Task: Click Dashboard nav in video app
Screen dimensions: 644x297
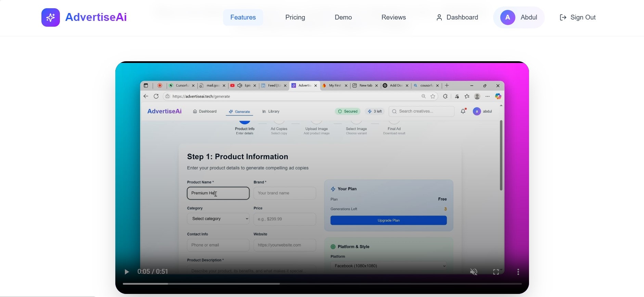Action: 205,112
